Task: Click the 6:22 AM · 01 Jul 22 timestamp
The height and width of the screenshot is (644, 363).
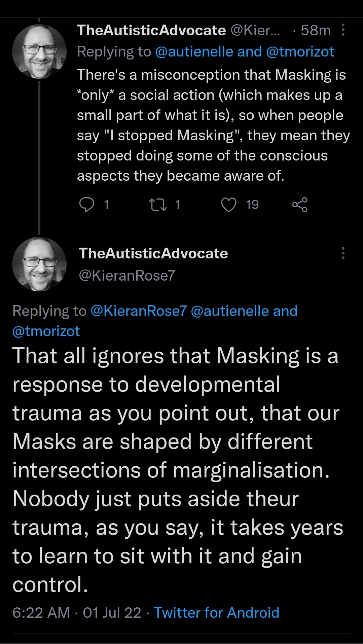Action: coord(77,613)
